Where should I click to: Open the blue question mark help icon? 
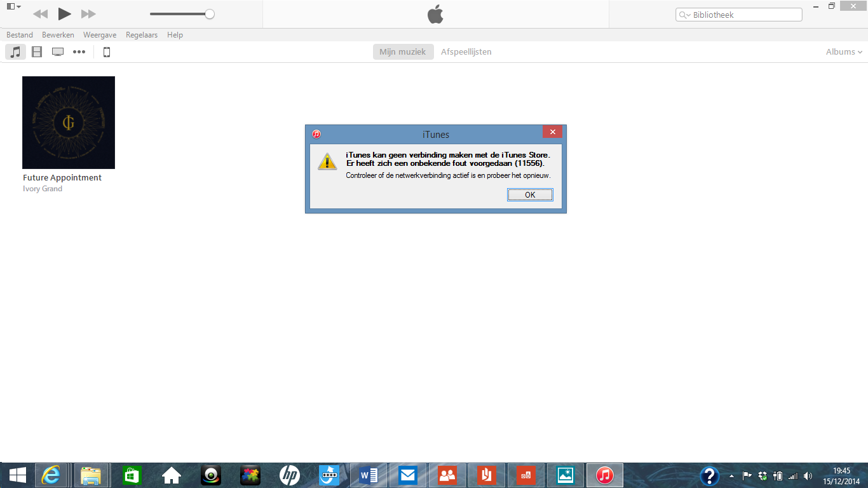709,475
